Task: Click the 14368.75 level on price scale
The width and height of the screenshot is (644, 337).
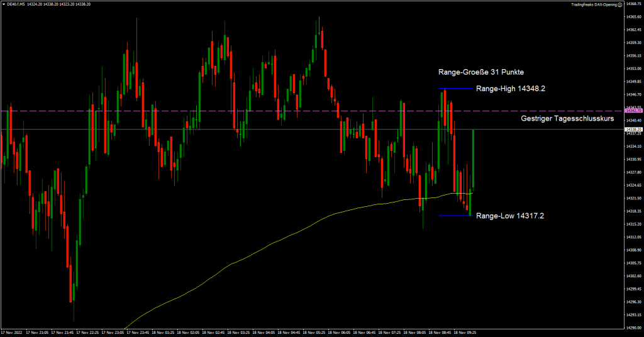Action: (x=633, y=4)
